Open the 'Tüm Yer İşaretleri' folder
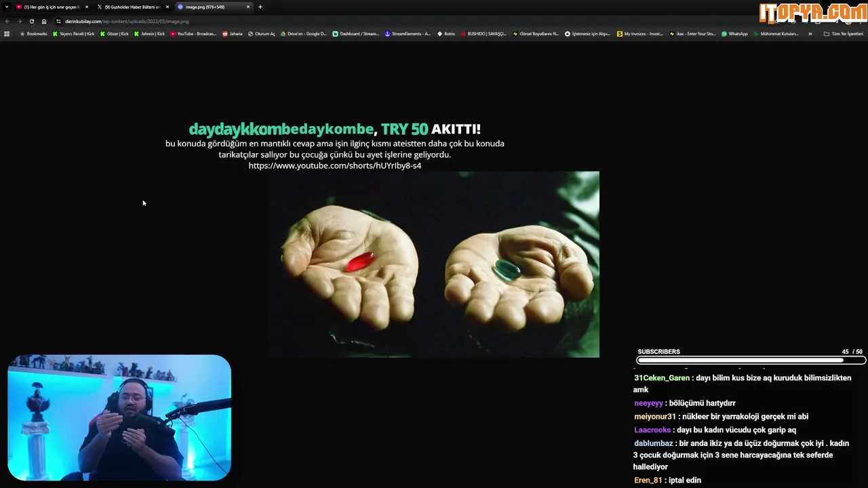This screenshot has width=868, height=488. click(843, 33)
